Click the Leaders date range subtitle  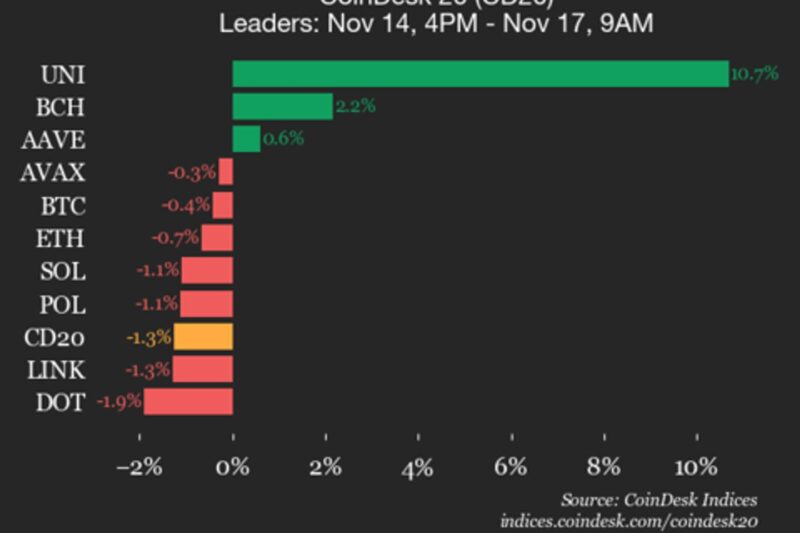[436, 23]
